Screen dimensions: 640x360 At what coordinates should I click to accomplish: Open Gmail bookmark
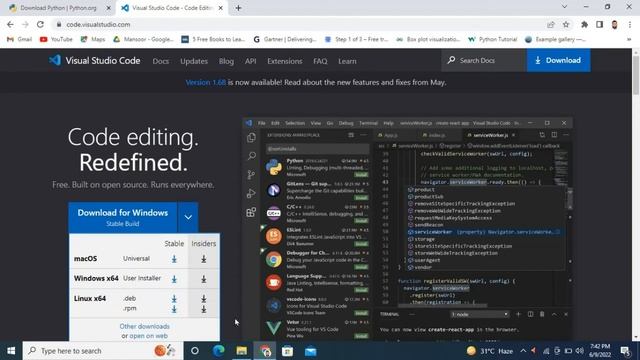coord(20,39)
